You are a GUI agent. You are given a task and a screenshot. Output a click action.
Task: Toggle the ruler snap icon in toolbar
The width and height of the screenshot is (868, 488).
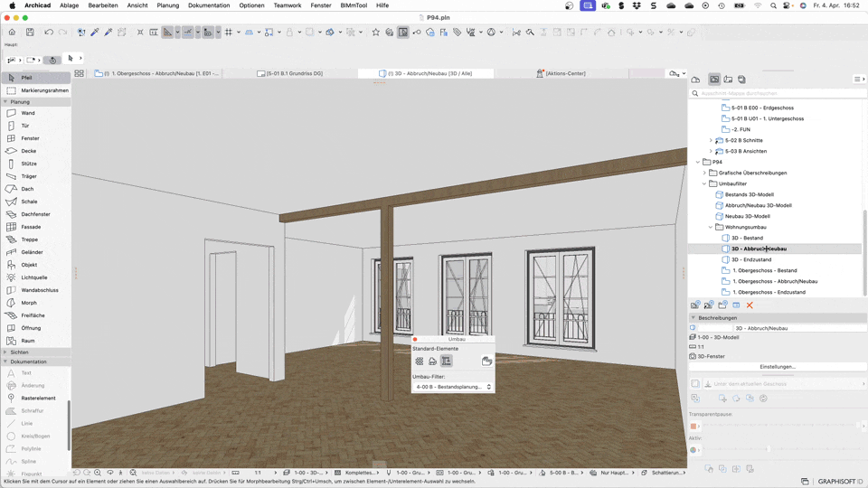tap(168, 33)
